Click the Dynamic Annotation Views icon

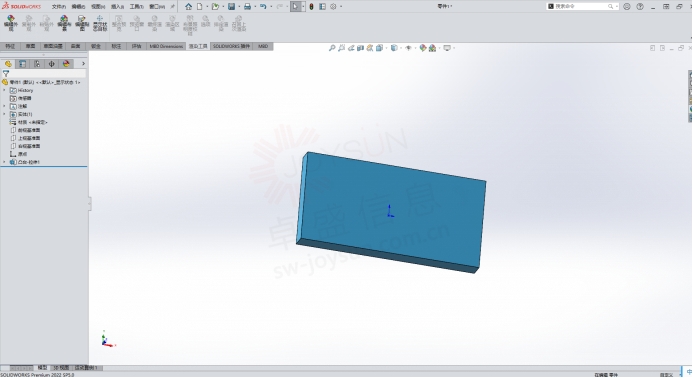pos(369,48)
